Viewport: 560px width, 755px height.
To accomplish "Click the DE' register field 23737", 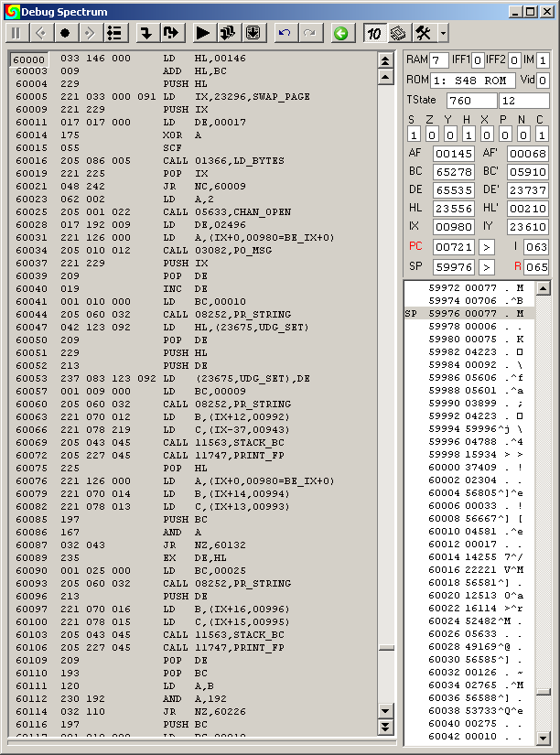I will pos(528,190).
